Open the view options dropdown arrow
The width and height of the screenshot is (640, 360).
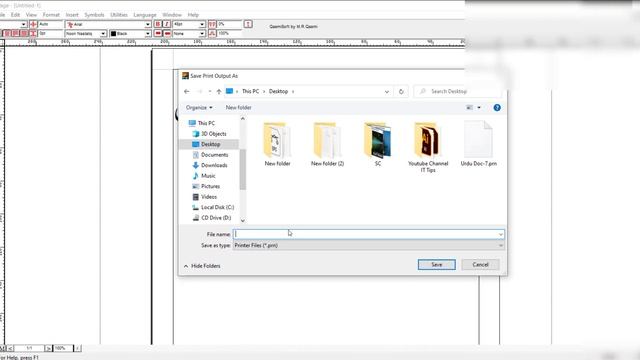pyautogui.click(x=479, y=108)
